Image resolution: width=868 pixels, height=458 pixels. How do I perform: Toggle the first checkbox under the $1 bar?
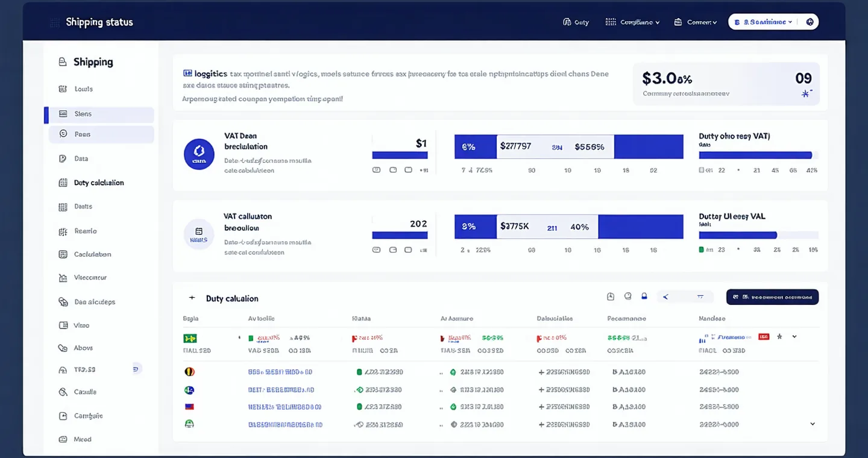click(x=377, y=170)
